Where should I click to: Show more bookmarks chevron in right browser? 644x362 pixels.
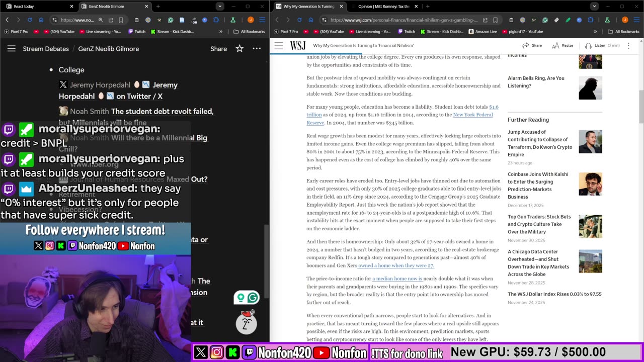pos(595,32)
